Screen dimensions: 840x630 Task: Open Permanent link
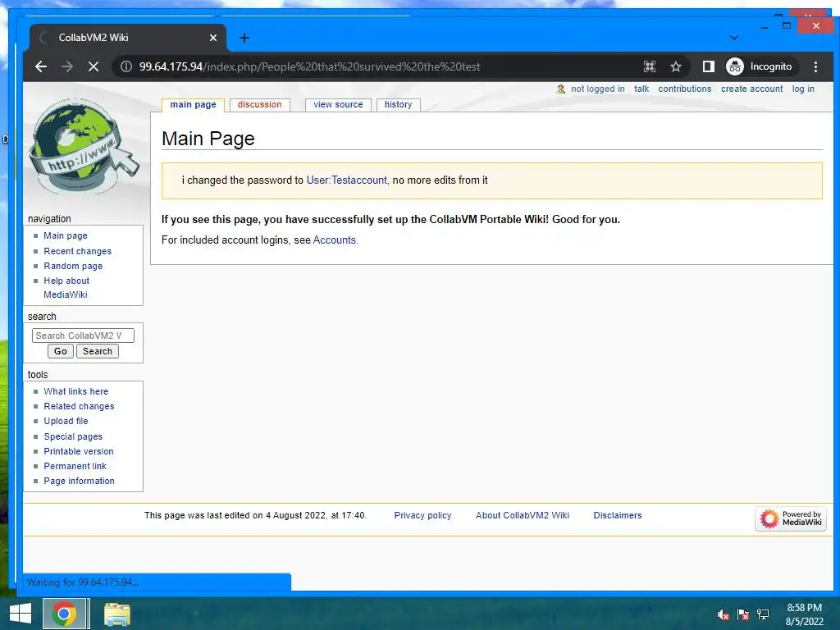click(75, 466)
